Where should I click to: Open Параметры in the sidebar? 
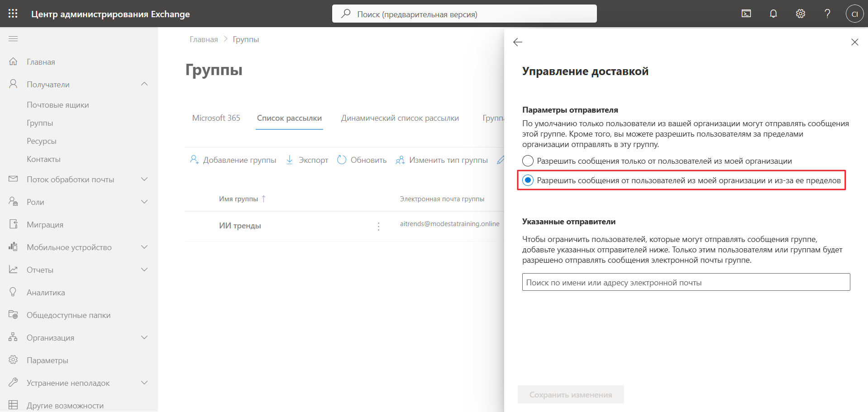click(x=48, y=360)
